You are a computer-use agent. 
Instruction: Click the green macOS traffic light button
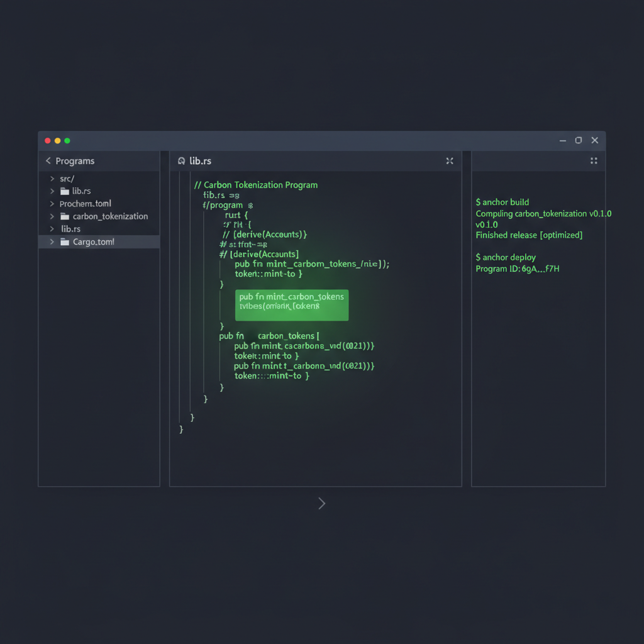pos(67,140)
